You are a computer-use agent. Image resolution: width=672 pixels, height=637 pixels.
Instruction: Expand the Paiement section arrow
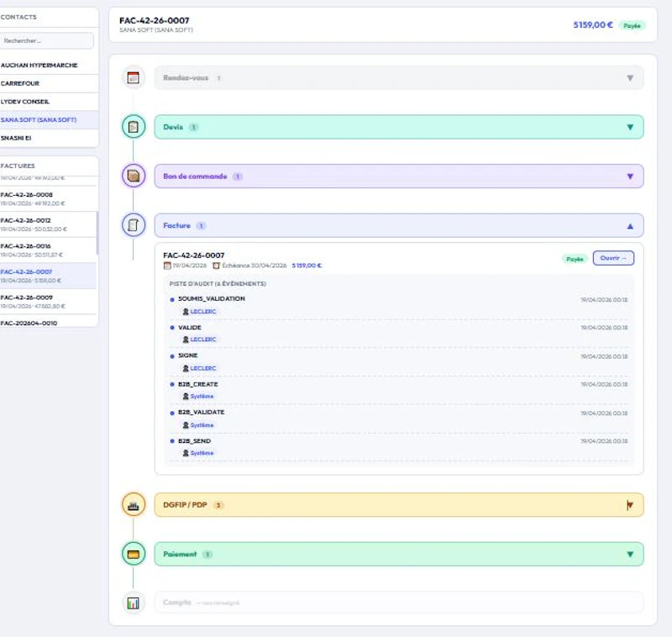pos(630,555)
